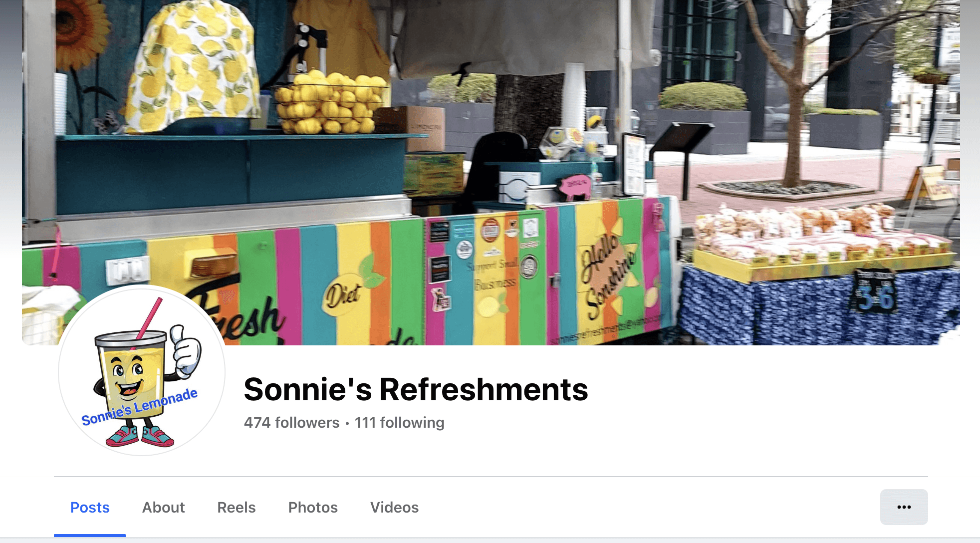Open the Reels tab

pos(237,508)
